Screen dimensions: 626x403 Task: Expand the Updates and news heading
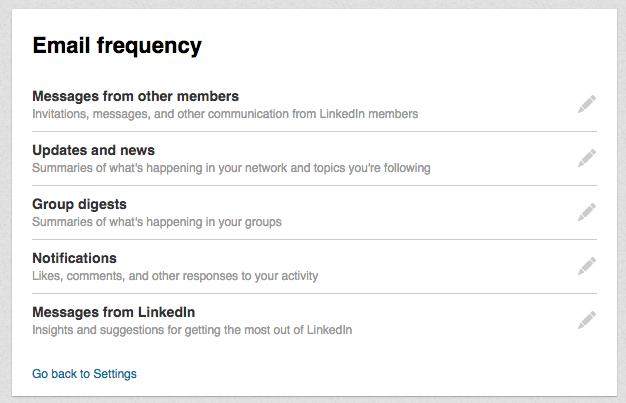coord(93,150)
